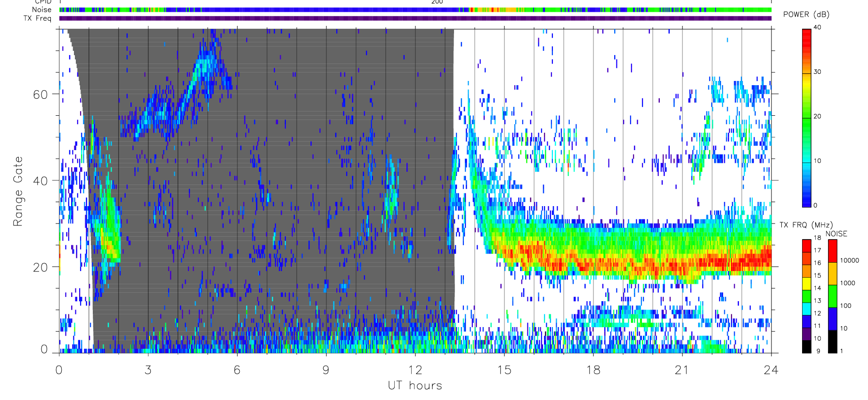Click the '60' range gate tick label

click(x=40, y=95)
